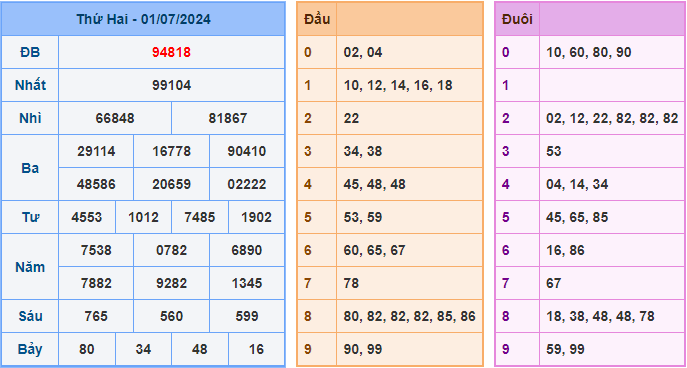Click Đuôi values '59, 99'

[x=565, y=349]
